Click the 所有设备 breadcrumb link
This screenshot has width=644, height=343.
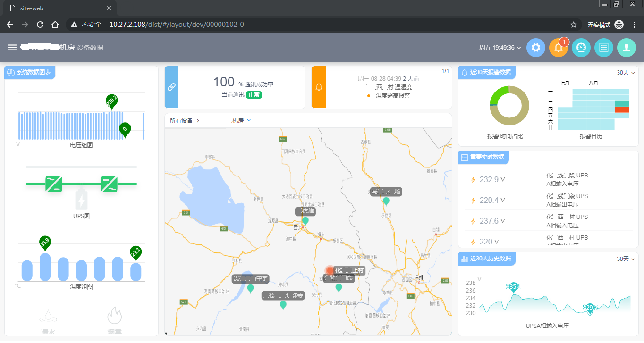[181, 121]
